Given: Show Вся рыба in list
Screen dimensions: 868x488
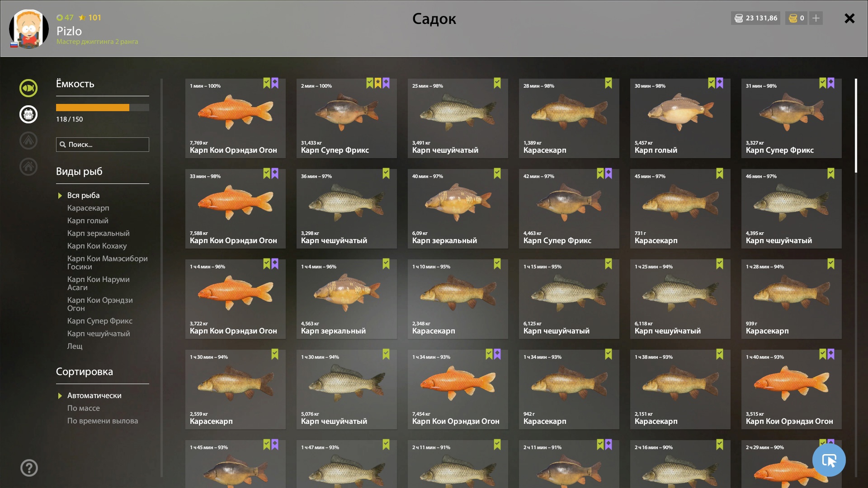Looking at the screenshot, I should (83, 195).
